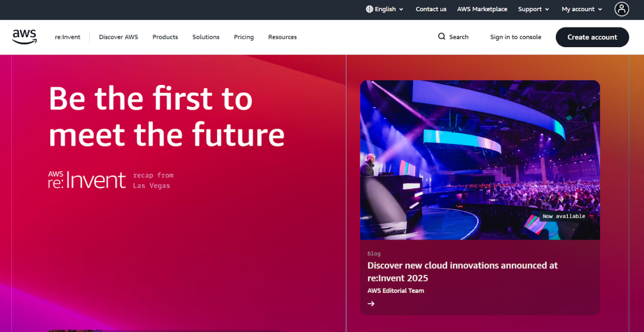This screenshot has width=644, height=332.
Task: Open the Pricing menu item
Action: tap(243, 37)
